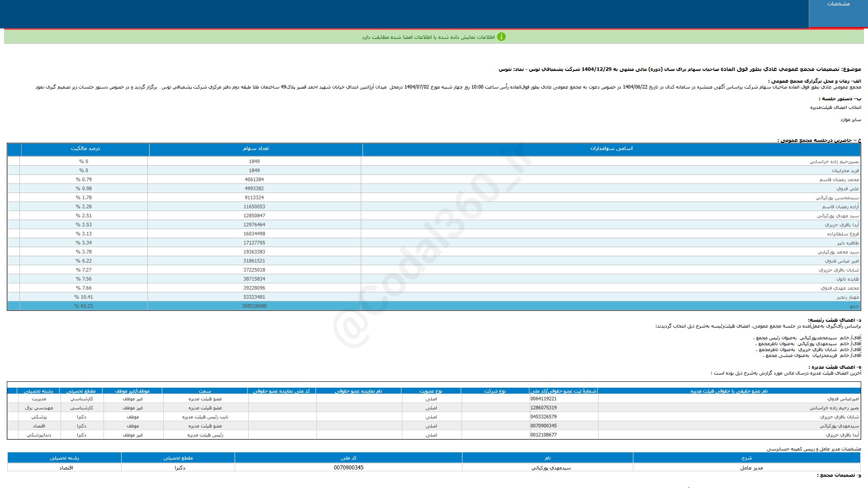Select board member row آيدا باقري حريري
This screenshot has width=868, height=488.
coord(842,435)
